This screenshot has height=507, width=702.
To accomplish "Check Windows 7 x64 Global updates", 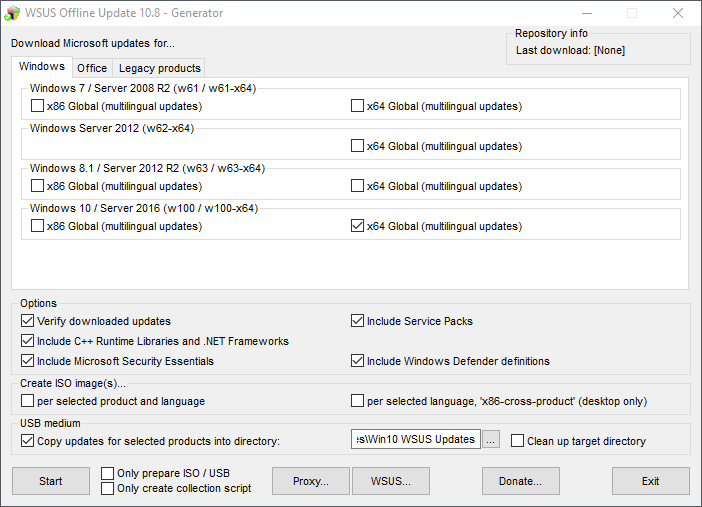I will [x=357, y=106].
